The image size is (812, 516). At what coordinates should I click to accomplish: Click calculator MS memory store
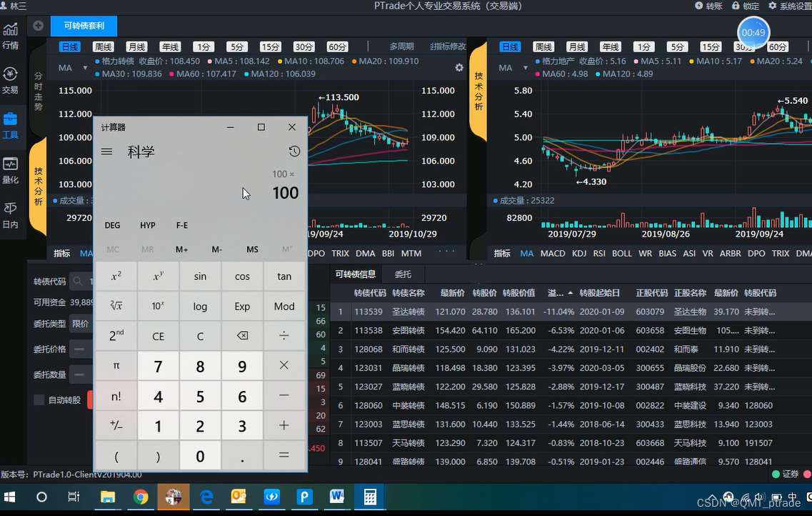(252, 249)
